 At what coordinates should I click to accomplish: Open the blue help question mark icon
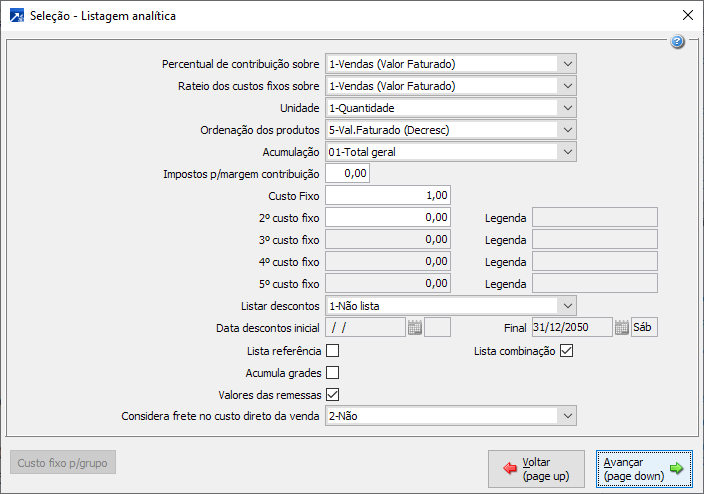pyautogui.click(x=677, y=42)
